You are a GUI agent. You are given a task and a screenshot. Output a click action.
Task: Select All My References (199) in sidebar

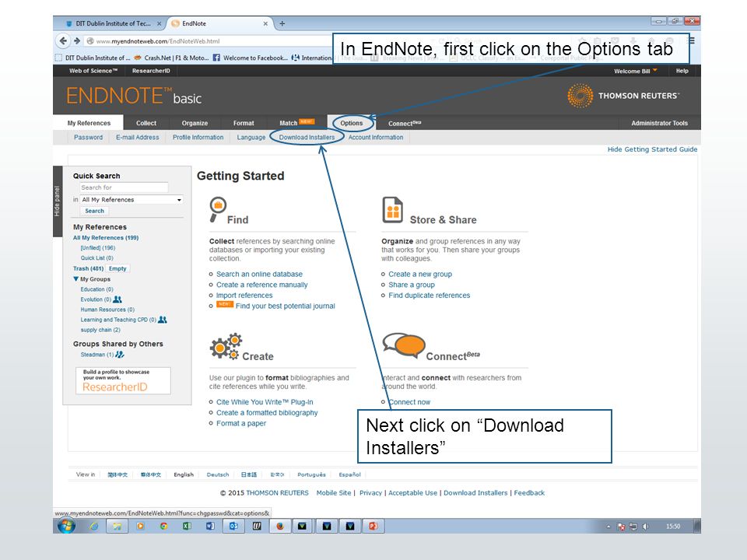(106, 238)
